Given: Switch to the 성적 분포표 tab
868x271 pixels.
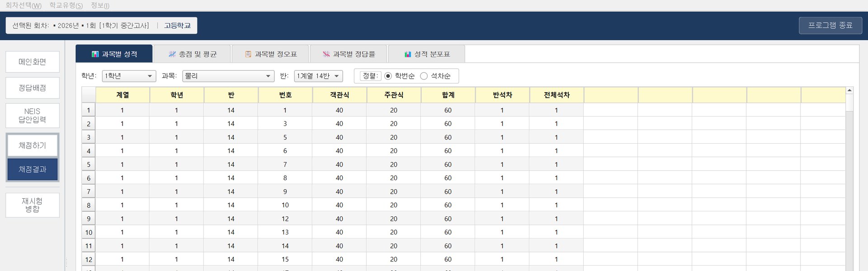Looking at the screenshot, I should (426, 54).
